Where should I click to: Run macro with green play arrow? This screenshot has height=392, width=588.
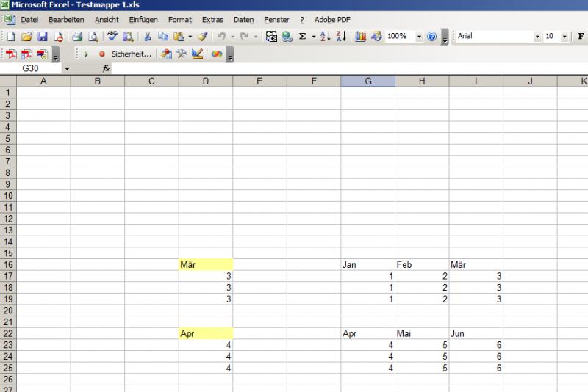click(86, 54)
